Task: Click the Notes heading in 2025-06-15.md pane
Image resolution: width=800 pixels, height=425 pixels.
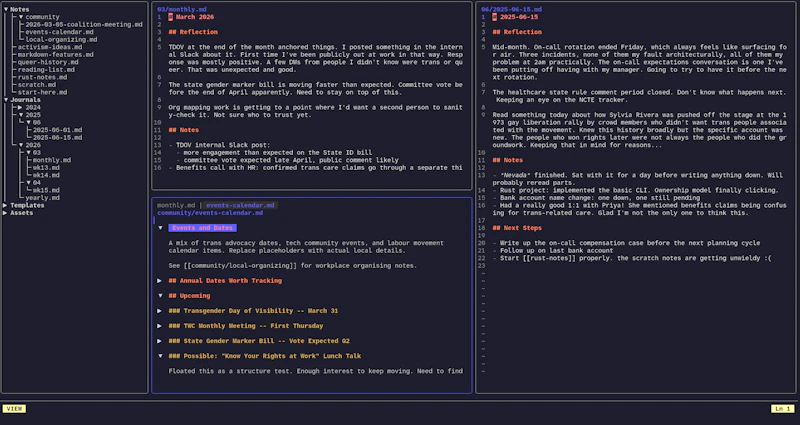Action: (x=508, y=160)
